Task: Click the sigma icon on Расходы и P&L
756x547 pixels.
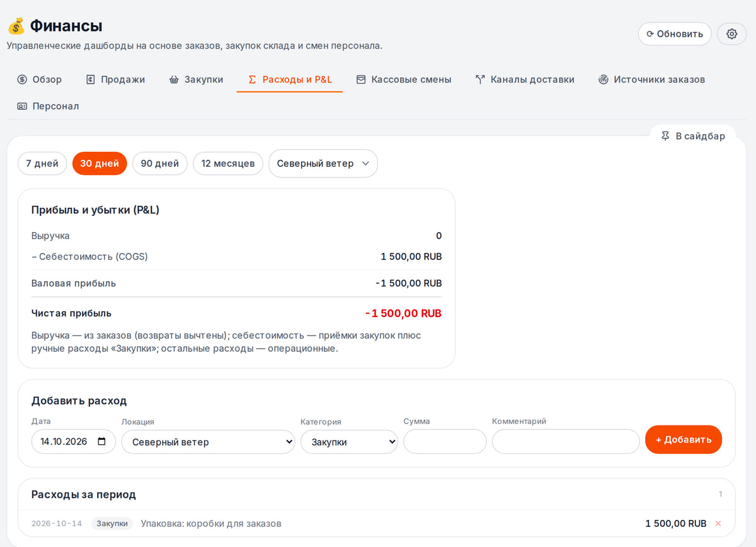Action: pos(252,79)
